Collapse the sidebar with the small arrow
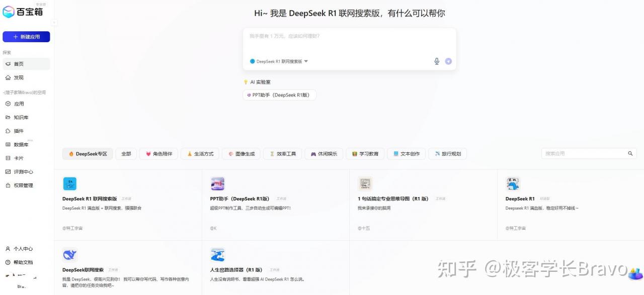Viewport: 644px width, 295px height. [x=54, y=22]
